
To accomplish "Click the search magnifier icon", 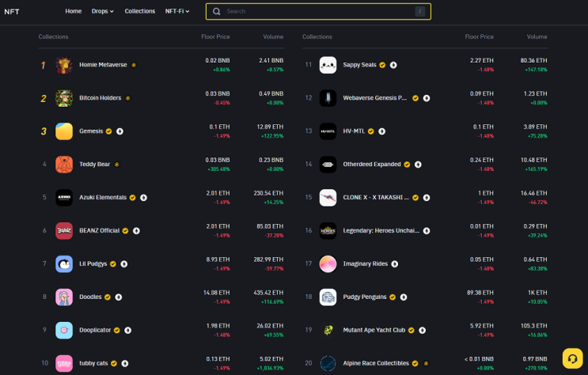I will (216, 11).
